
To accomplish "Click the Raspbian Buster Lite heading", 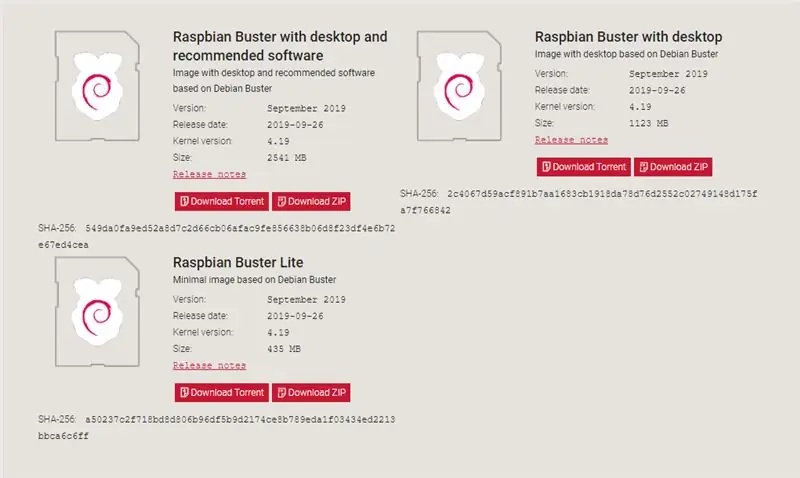I will tap(238, 262).
